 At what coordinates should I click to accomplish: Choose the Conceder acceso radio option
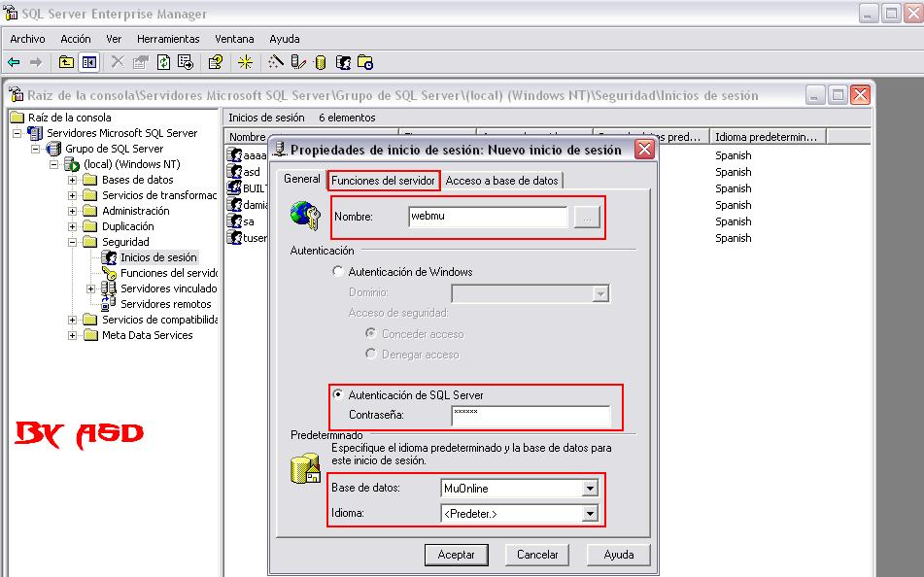tap(370, 333)
